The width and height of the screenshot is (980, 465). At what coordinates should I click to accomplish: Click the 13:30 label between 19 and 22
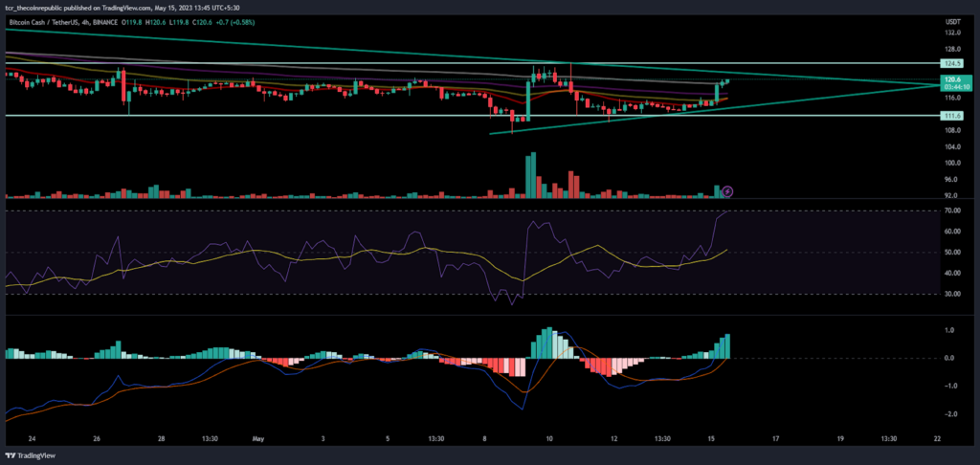pyautogui.click(x=889, y=439)
